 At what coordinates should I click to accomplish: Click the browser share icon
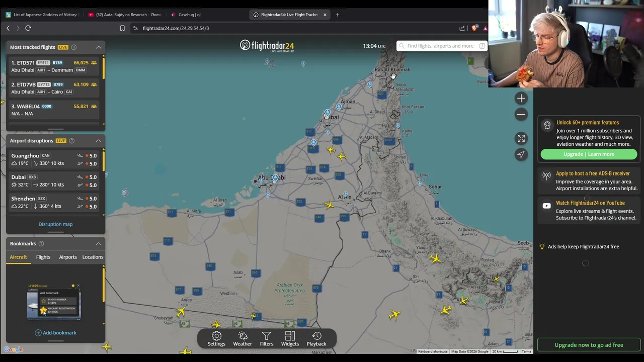click(462, 28)
